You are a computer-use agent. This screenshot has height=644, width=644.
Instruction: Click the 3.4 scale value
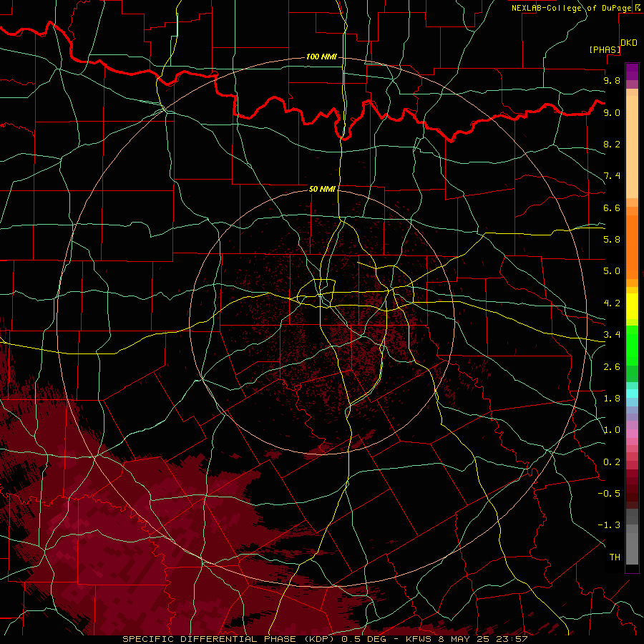click(x=612, y=335)
